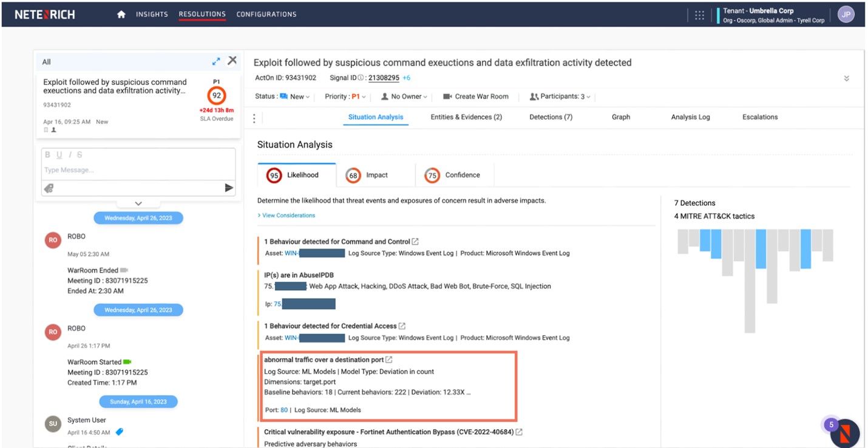The height and width of the screenshot is (448, 868).
Task: Click the tag icon below message box
Action: (49, 188)
